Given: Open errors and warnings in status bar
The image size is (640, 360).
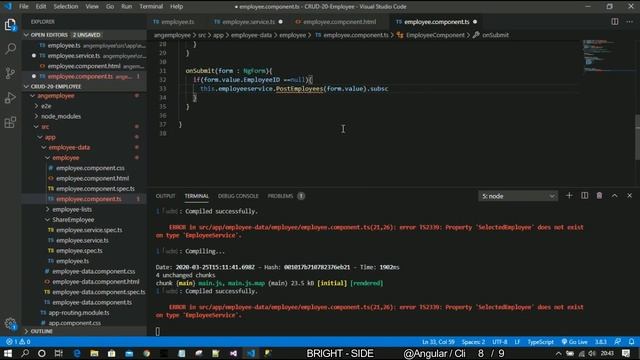Looking at the screenshot, I should coord(18,342).
